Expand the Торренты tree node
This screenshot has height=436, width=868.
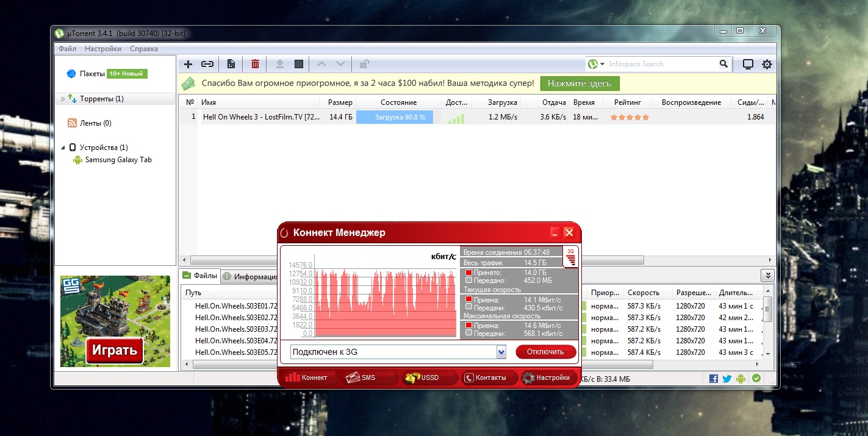(62, 99)
